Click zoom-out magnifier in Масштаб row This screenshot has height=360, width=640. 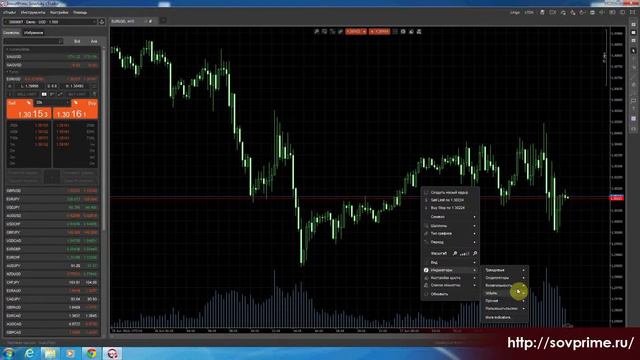click(x=455, y=253)
